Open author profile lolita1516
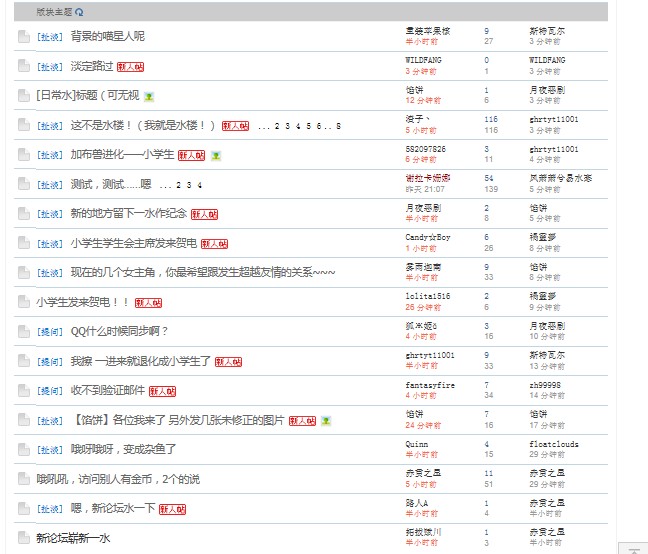Screen dimensions: 648x554 pos(428,296)
